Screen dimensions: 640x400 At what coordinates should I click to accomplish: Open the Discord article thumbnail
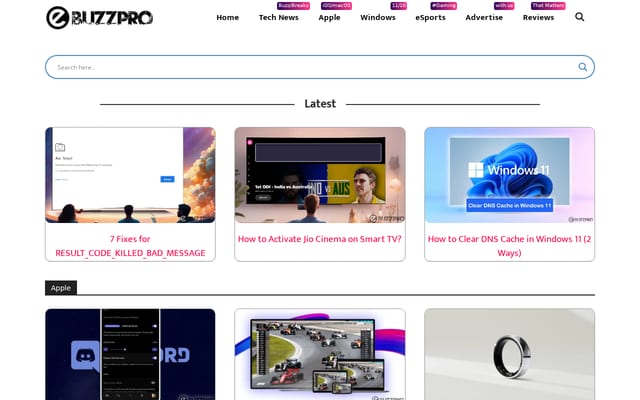pyautogui.click(x=130, y=354)
